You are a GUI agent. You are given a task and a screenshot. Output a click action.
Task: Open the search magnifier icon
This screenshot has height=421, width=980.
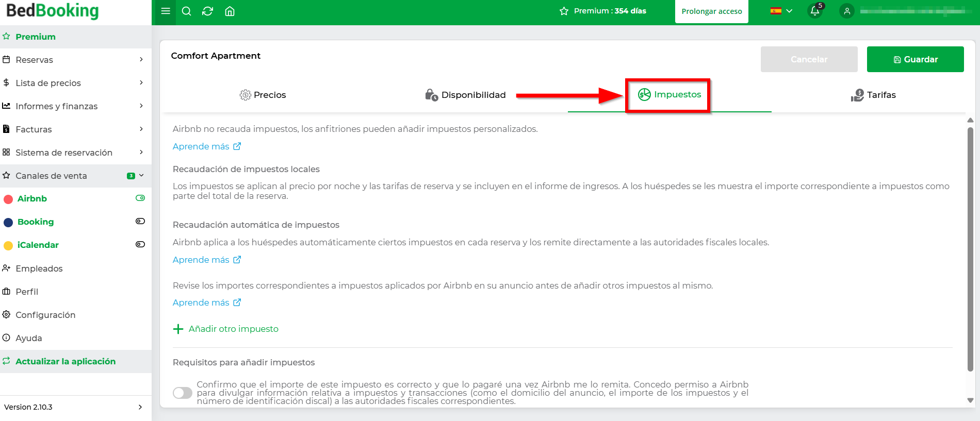tap(187, 11)
